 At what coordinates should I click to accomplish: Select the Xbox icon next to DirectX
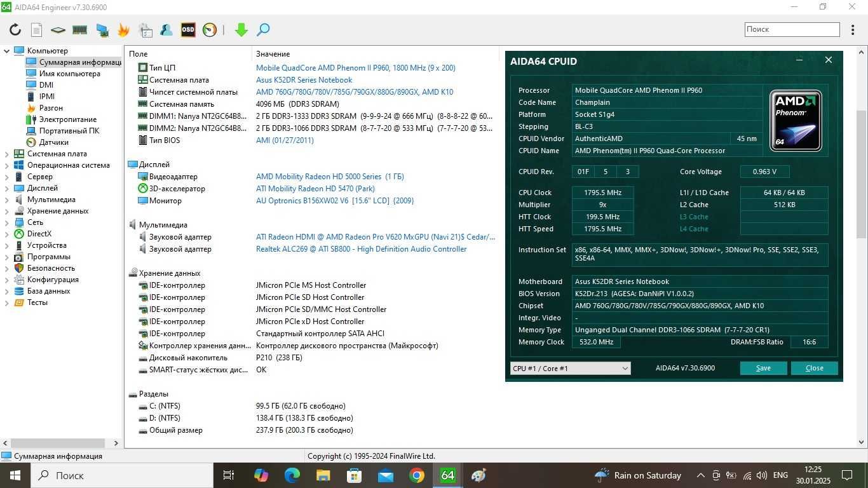tap(19, 234)
